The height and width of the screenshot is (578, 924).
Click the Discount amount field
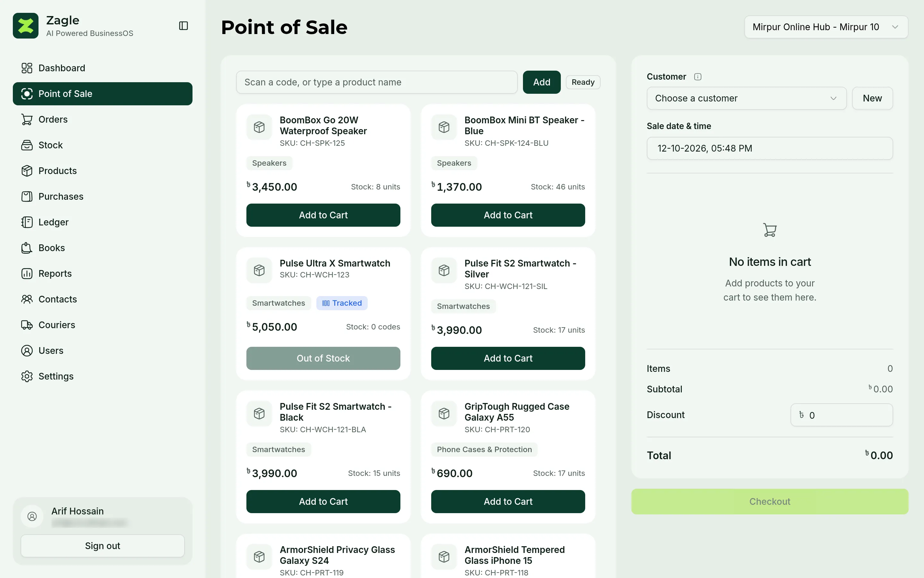842,415
